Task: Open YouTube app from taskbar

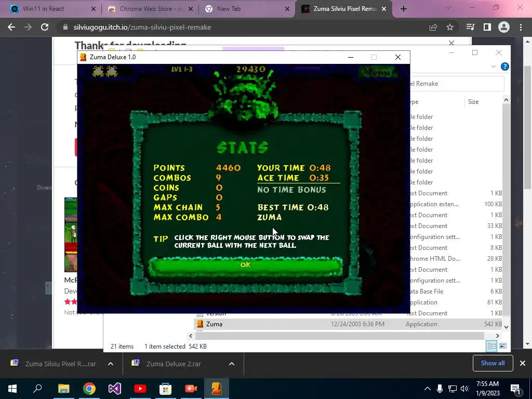Action: click(140, 389)
